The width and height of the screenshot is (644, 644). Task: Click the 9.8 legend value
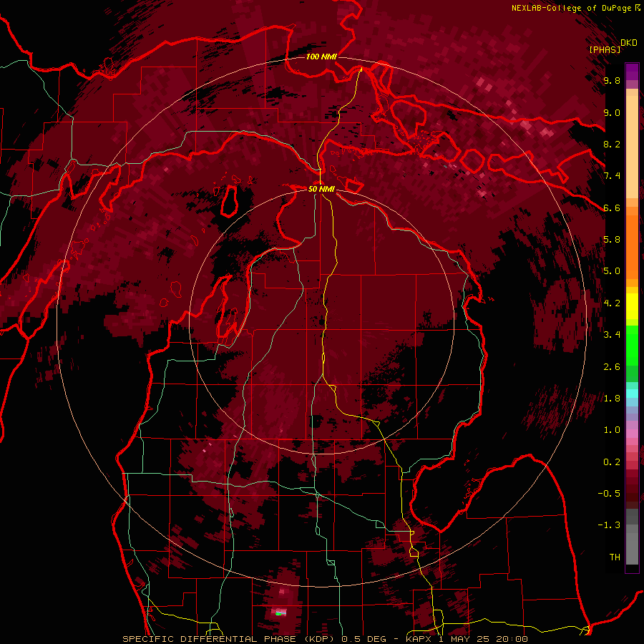click(612, 80)
